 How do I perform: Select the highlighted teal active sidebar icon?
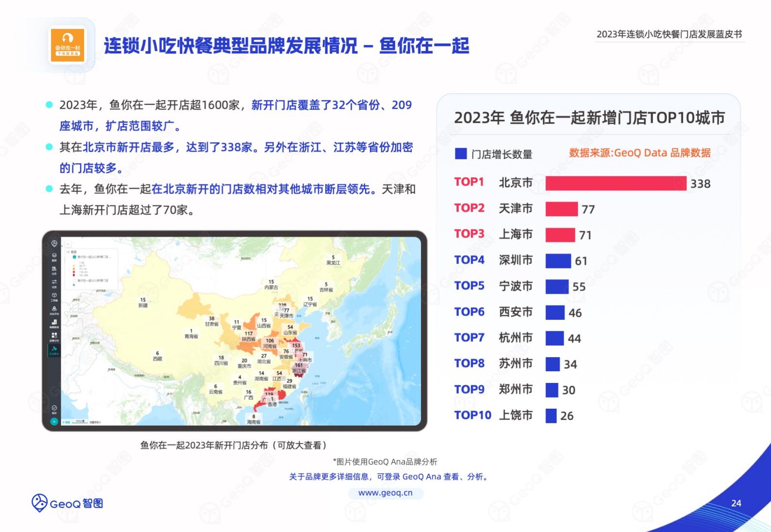(54, 350)
